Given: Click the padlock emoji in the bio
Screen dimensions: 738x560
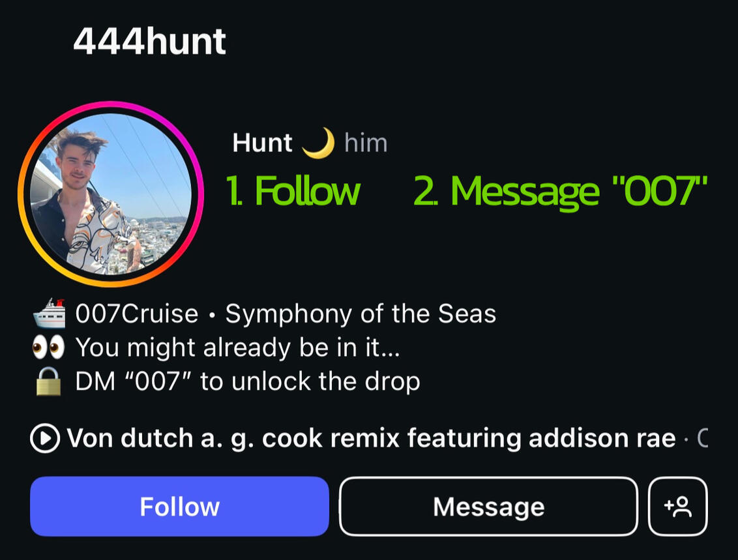Looking at the screenshot, I should tap(49, 381).
